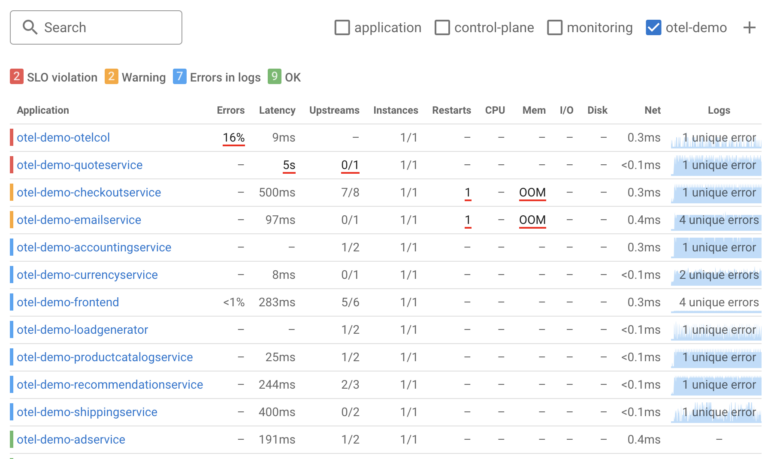Click the blue Errors in logs badge
This screenshot has width=768, height=459.
[x=179, y=77]
